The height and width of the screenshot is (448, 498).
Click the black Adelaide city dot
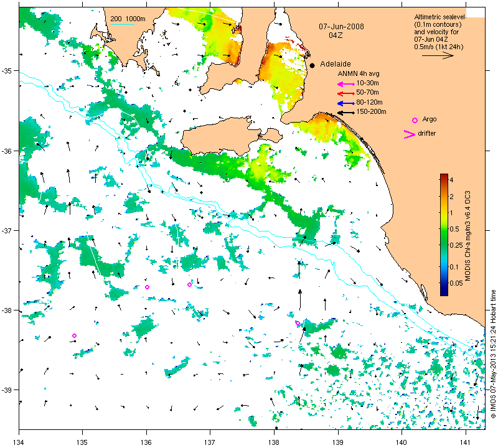pos(312,65)
